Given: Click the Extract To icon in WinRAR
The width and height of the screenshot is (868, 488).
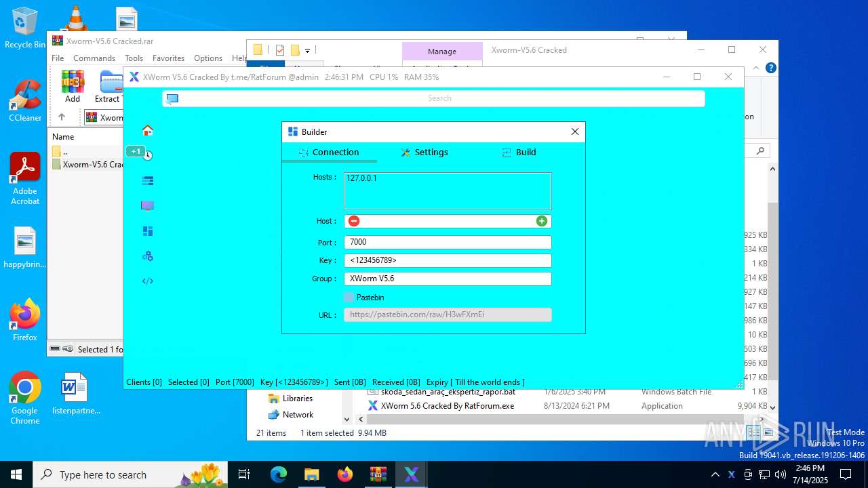Looking at the screenshot, I should point(108,86).
